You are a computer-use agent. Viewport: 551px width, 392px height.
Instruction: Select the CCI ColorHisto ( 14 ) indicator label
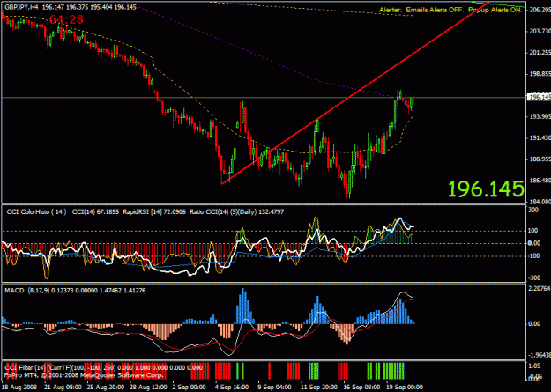(36, 211)
